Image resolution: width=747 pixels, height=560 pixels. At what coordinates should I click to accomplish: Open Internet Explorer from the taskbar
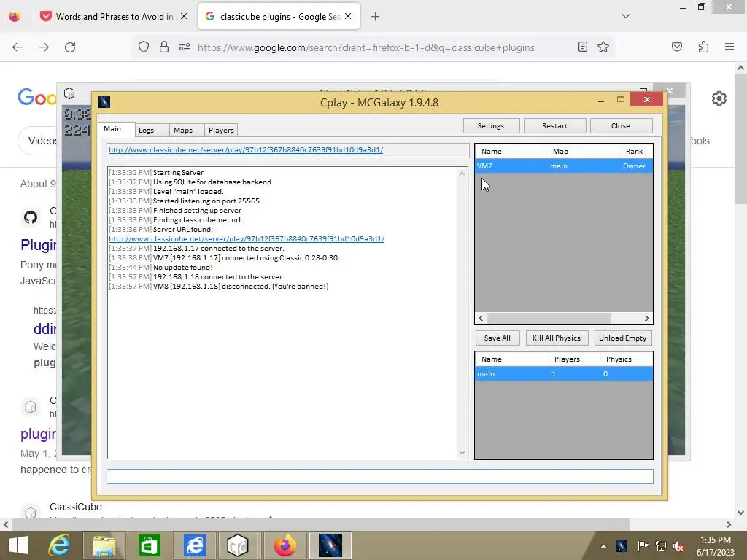(x=59, y=545)
